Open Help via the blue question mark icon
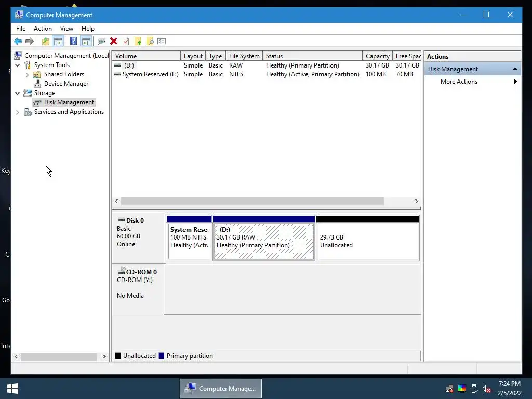 tap(73, 42)
